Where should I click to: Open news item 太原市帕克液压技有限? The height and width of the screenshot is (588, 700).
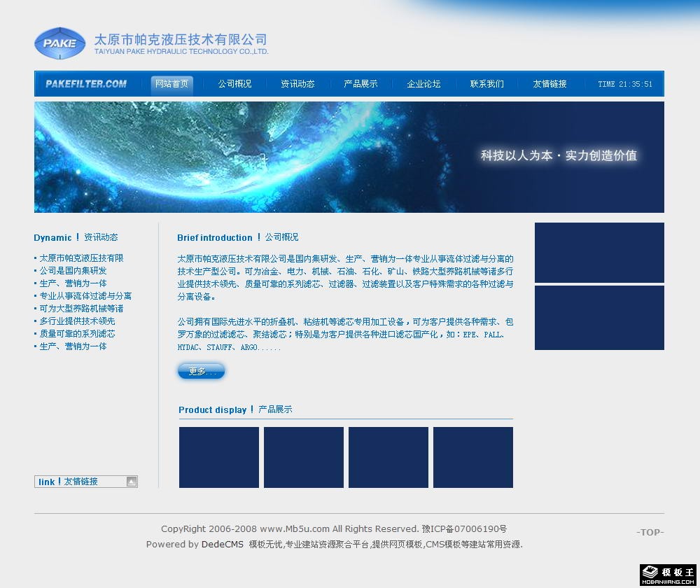[x=81, y=258]
